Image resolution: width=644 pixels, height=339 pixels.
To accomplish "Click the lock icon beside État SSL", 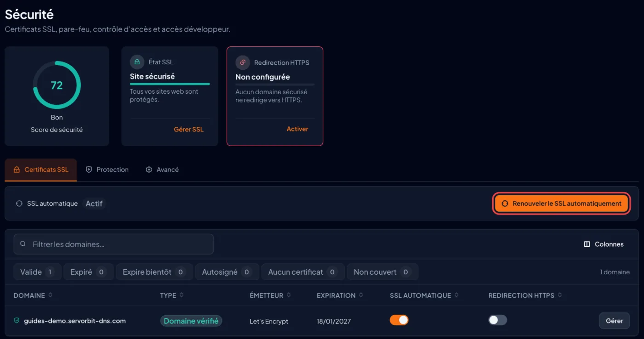I will (x=137, y=62).
